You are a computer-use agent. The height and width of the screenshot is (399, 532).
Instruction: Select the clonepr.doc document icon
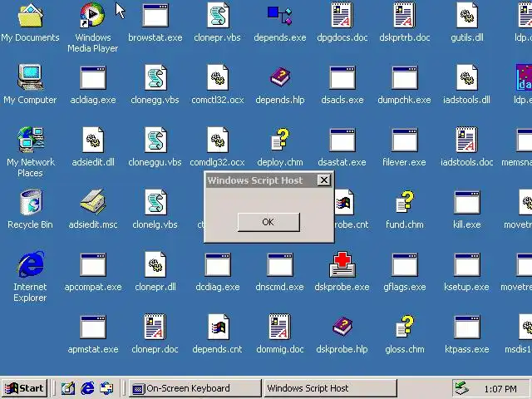click(155, 327)
